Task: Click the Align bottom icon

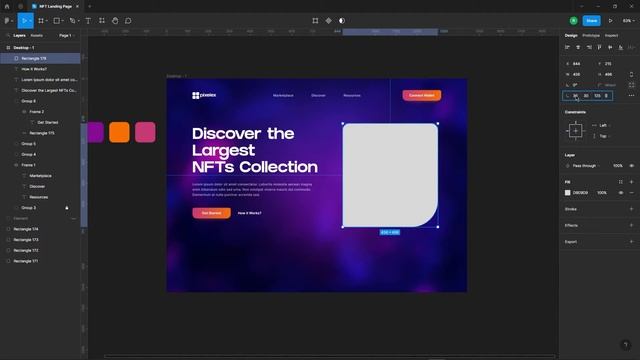Action: pos(621,48)
